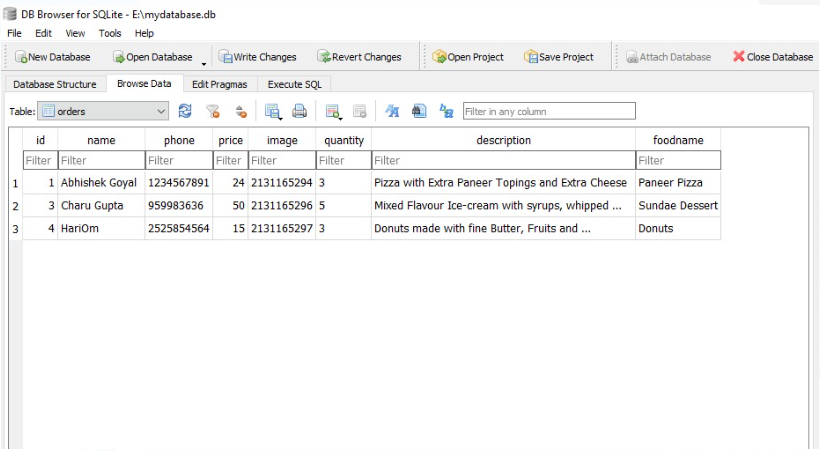The width and height of the screenshot is (820, 451).
Task: Select the Browse Data tab
Action: pos(144,84)
